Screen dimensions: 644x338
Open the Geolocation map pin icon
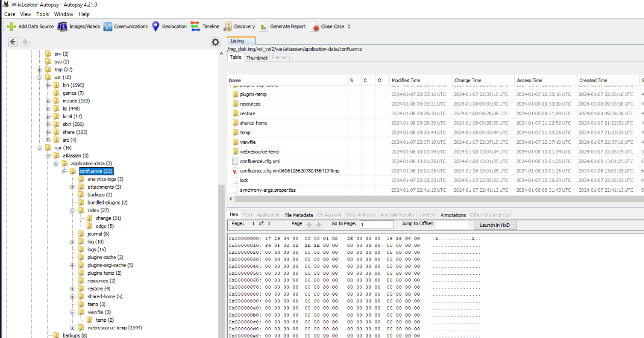pos(156,27)
